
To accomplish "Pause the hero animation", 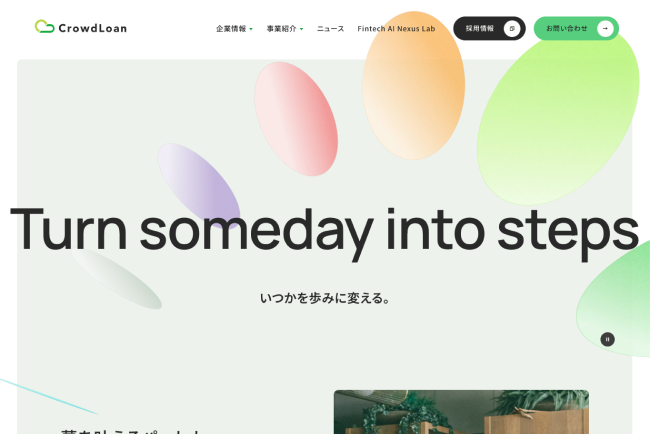I will (607, 339).
